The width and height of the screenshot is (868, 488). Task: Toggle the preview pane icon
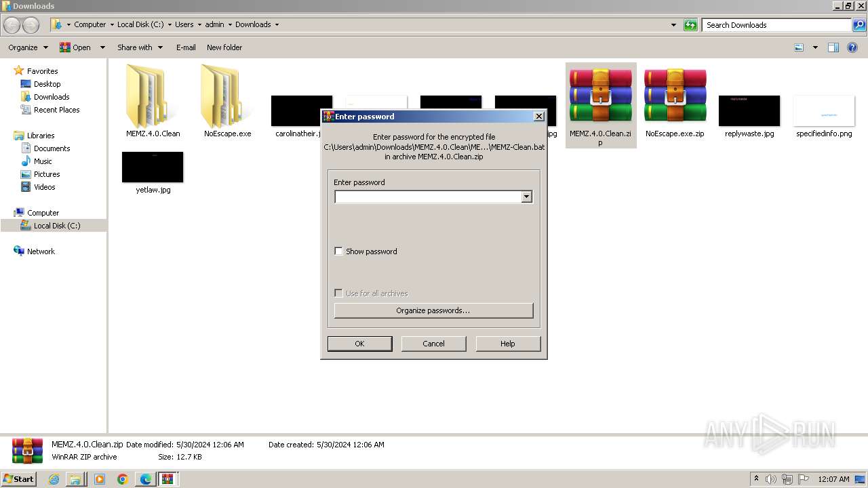point(833,47)
